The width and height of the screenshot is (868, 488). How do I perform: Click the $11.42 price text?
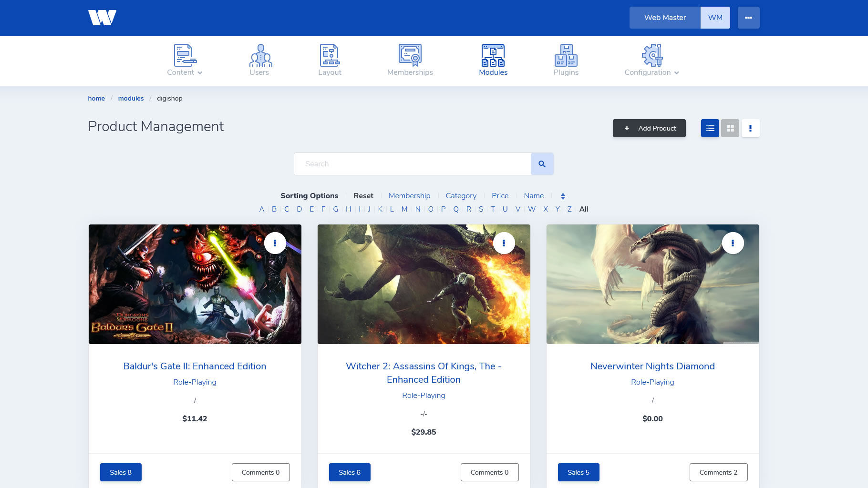pyautogui.click(x=195, y=419)
